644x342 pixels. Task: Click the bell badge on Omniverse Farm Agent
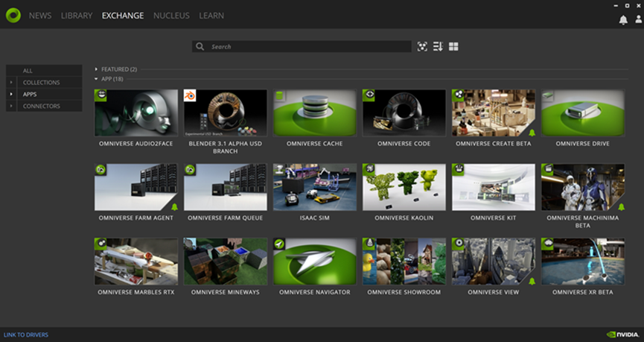pos(174,206)
